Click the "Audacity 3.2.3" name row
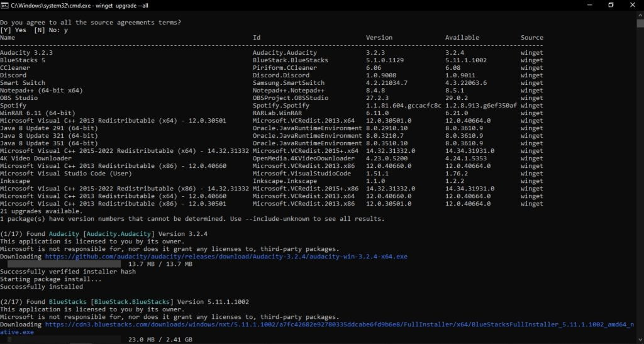This screenshot has height=344, width=644. 26,53
